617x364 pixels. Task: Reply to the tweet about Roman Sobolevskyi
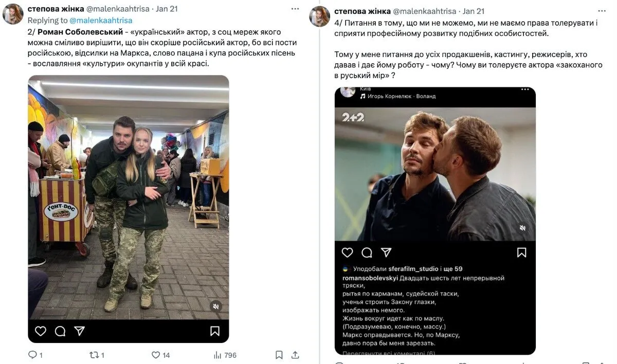[x=33, y=355]
